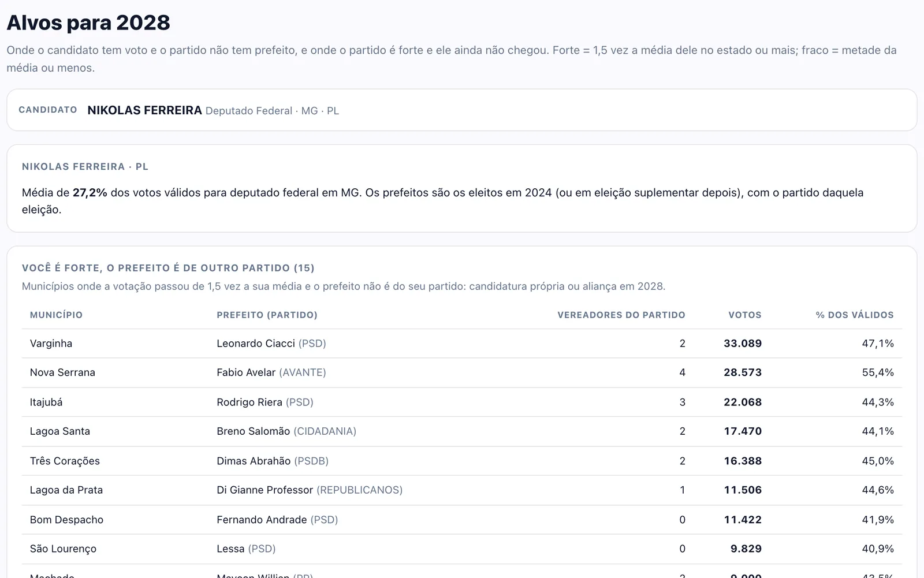Click mayor Leonardo Ciacci (PSD)

271,344
